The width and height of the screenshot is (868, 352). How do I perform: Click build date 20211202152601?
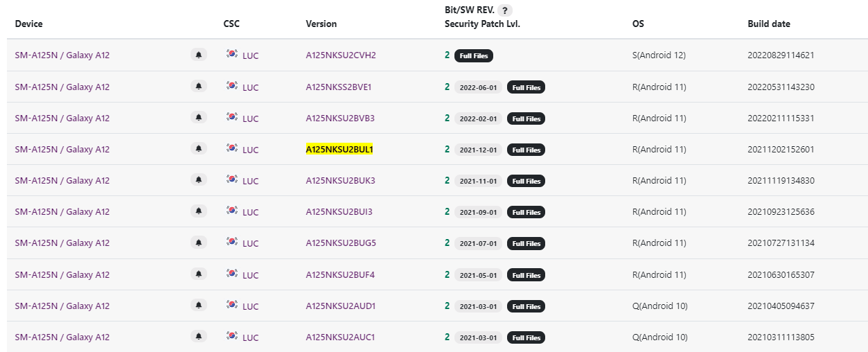tap(781, 149)
